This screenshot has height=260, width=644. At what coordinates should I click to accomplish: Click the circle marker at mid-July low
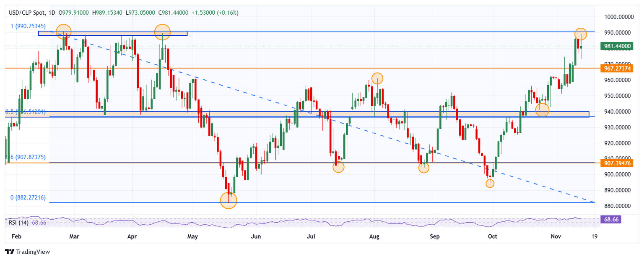coord(338,167)
